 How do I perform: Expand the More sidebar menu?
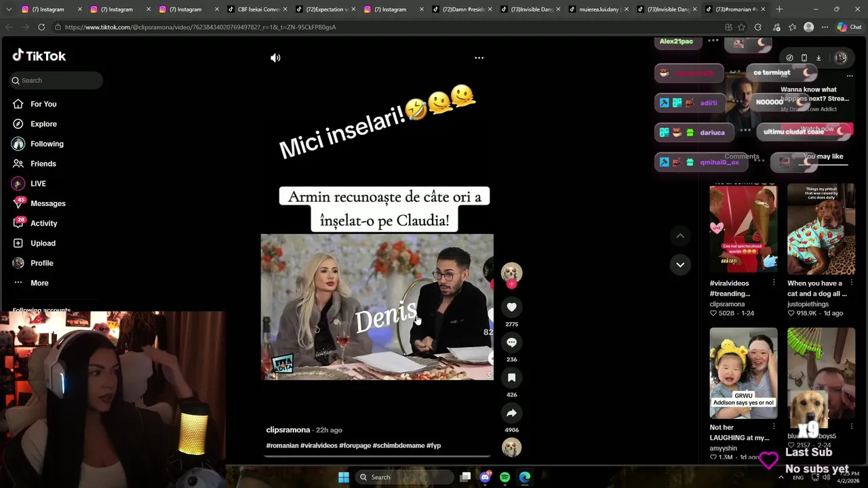coord(39,283)
